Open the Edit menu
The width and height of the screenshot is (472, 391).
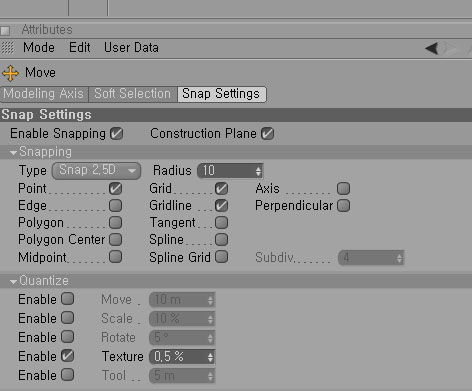point(80,48)
